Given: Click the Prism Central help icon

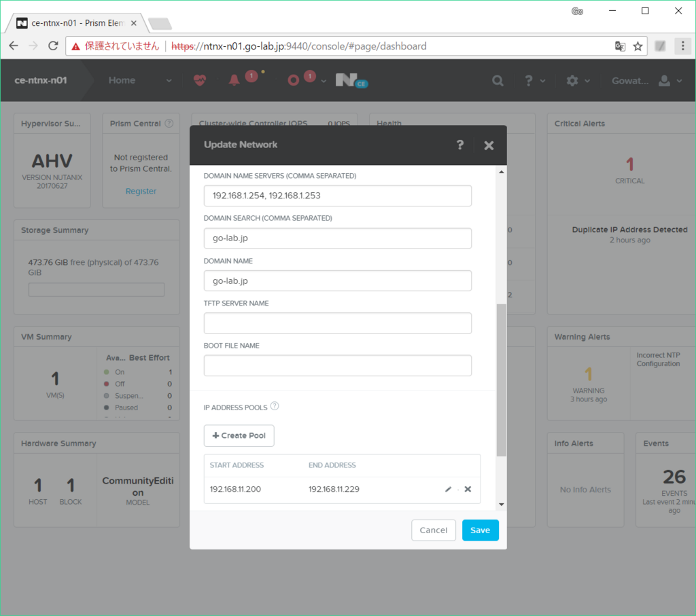Looking at the screenshot, I should tap(169, 124).
